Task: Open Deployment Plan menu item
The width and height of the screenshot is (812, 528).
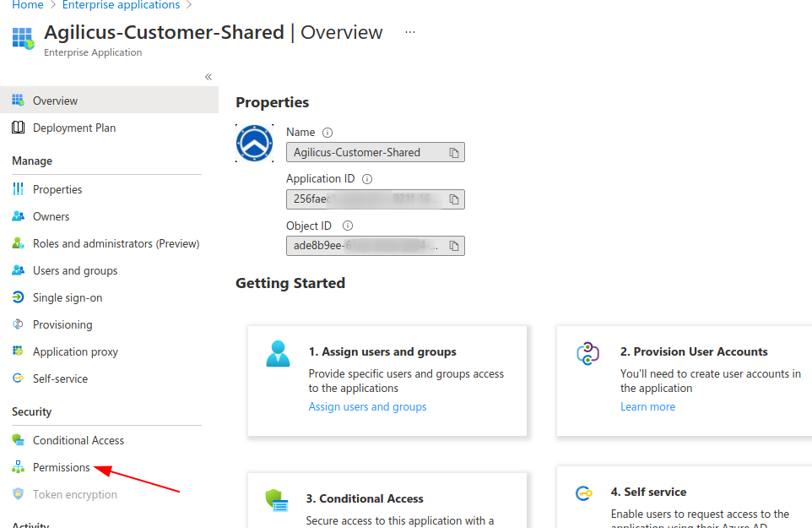Action: [74, 128]
